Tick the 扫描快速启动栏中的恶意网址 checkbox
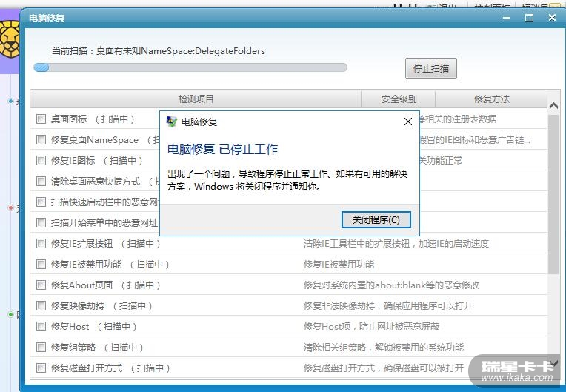The image size is (566, 392). point(41,202)
